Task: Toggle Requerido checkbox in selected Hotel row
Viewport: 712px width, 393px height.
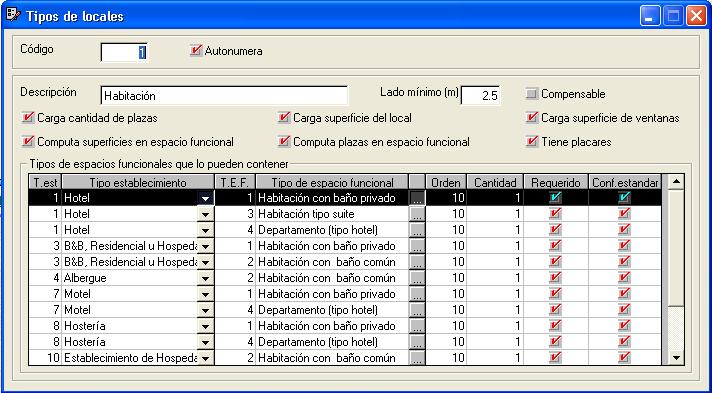Action: [x=555, y=197]
